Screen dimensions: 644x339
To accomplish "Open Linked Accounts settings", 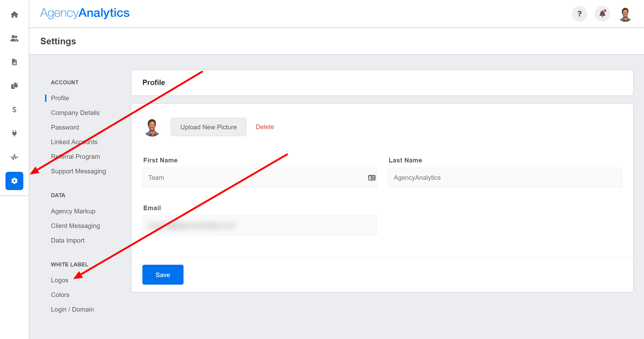I will coord(74,142).
